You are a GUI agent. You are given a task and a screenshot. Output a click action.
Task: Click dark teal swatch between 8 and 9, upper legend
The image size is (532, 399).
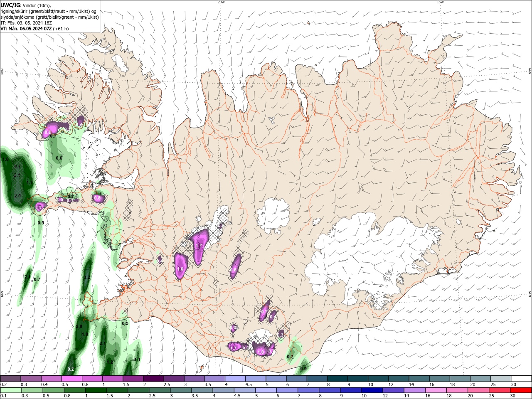[x=337, y=379]
